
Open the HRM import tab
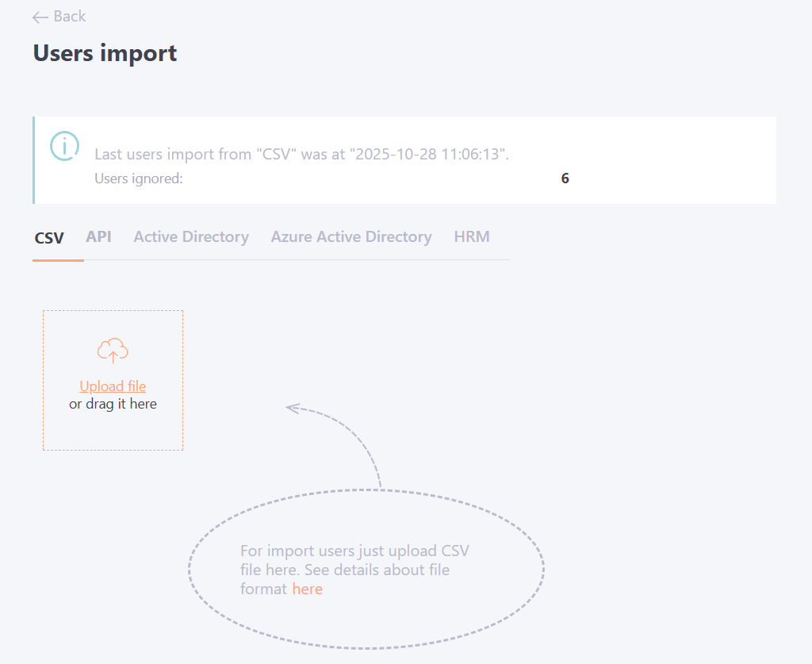(472, 236)
